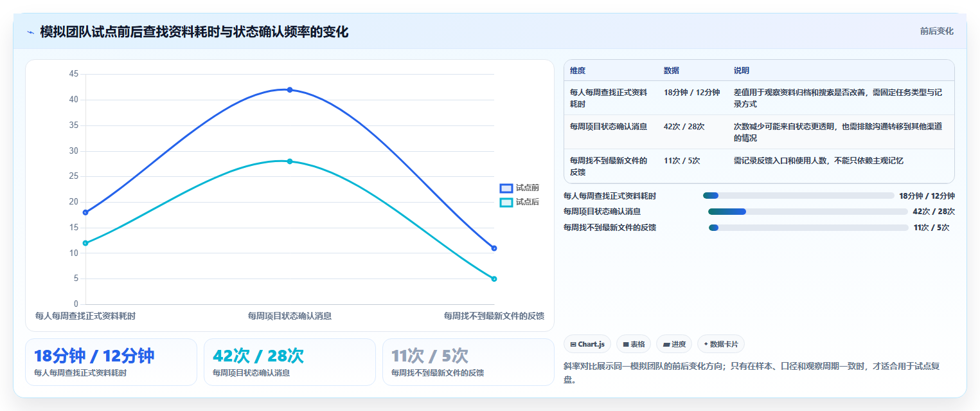Click description starting 次数减少可能来自状态更透明

tap(838, 132)
